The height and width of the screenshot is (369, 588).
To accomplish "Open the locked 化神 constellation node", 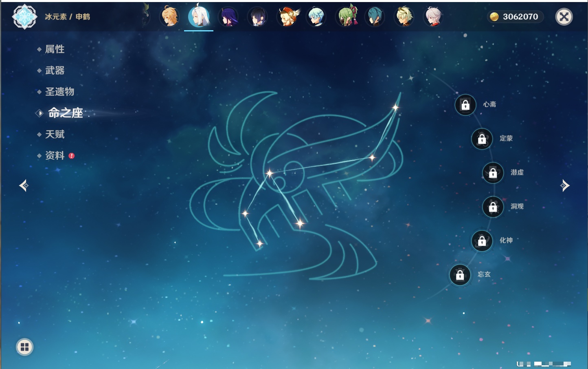I will click(x=482, y=241).
